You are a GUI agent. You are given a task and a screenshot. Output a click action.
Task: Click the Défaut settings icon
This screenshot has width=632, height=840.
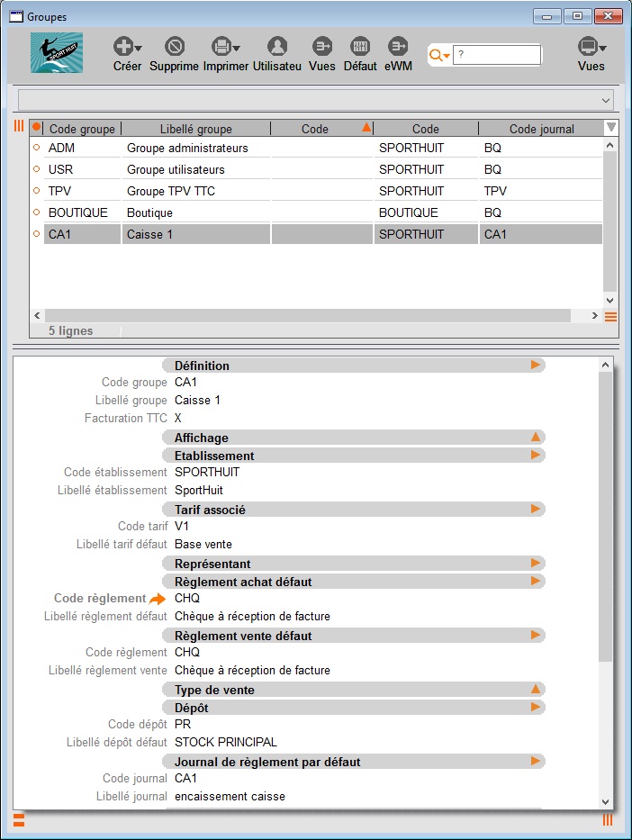tap(360, 47)
